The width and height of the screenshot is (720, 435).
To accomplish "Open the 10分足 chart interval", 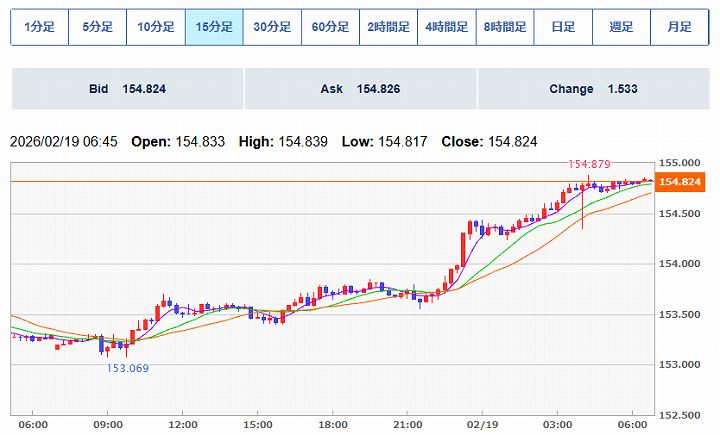I will (x=155, y=27).
